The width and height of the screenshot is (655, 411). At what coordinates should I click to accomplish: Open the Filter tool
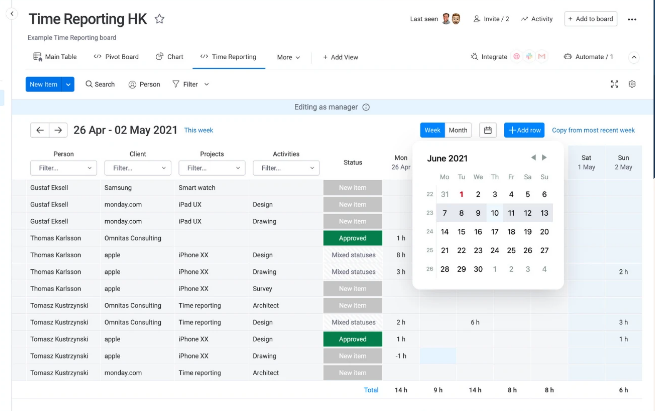(x=185, y=84)
